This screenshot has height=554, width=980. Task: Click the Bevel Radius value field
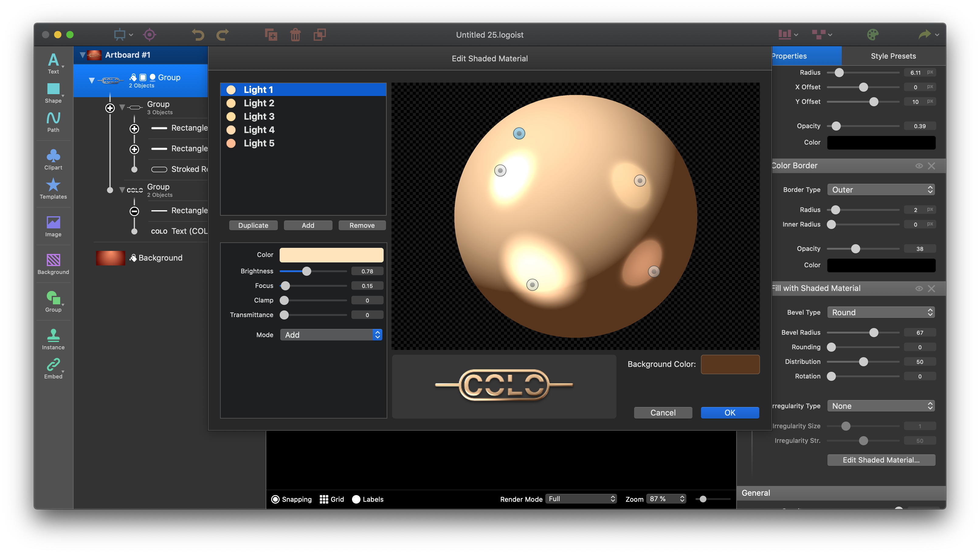920,333
